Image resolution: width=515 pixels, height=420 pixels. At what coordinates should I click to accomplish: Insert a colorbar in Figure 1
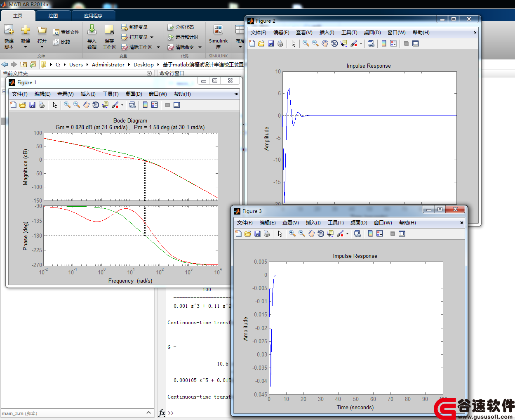tap(145, 105)
